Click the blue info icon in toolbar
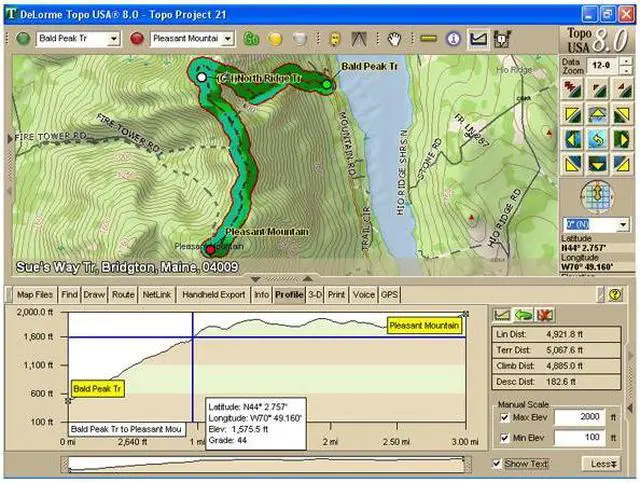The height and width of the screenshot is (483, 640). pyautogui.click(x=453, y=38)
